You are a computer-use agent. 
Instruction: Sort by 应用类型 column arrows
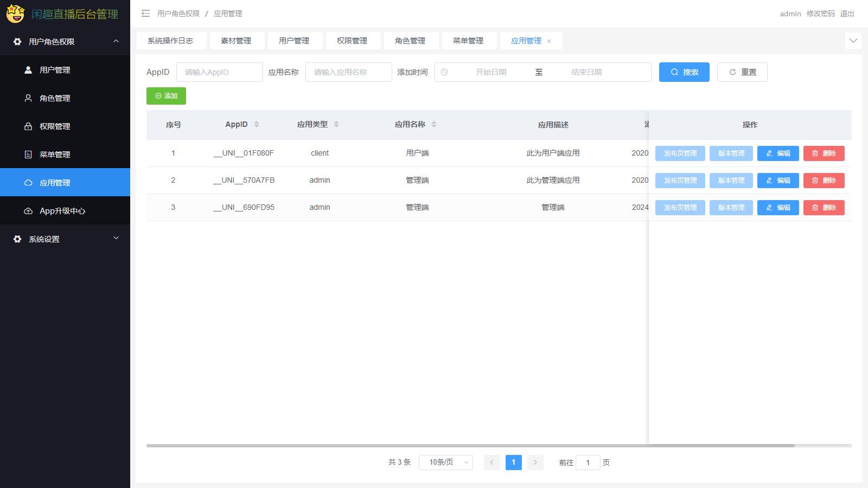click(x=336, y=124)
